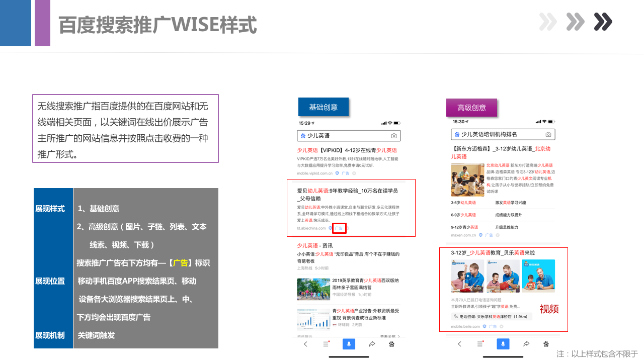Click the 少儿英语 search input field
This screenshot has height=362, width=644.
click(349, 136)
